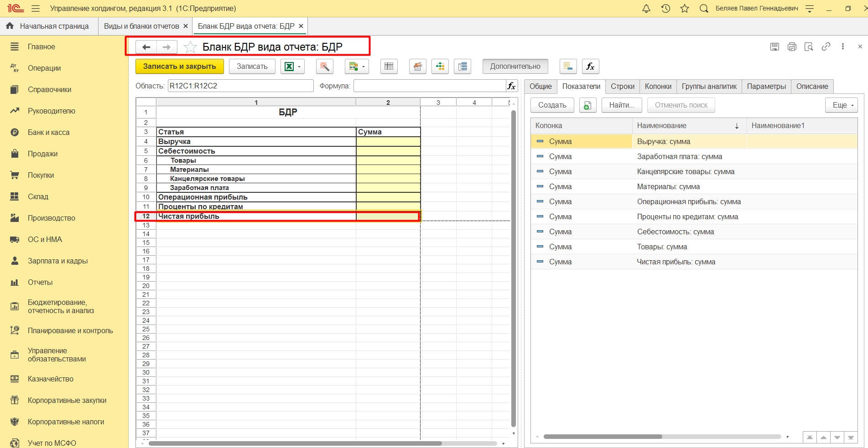The width and height of the screenshot is (868, 448).
Task: Open preview with magnifier page icon
Action: click(x=809, y=46)
